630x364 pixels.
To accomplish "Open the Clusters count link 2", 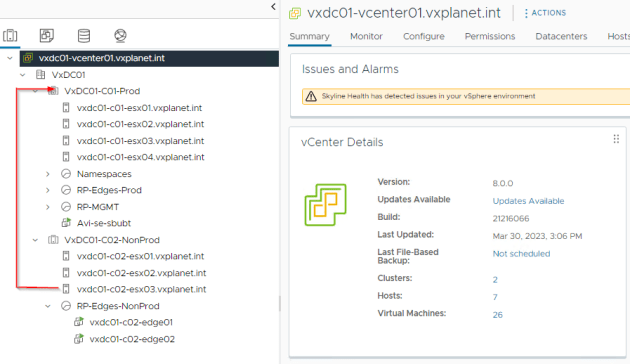I will click(x=495, y=280).
